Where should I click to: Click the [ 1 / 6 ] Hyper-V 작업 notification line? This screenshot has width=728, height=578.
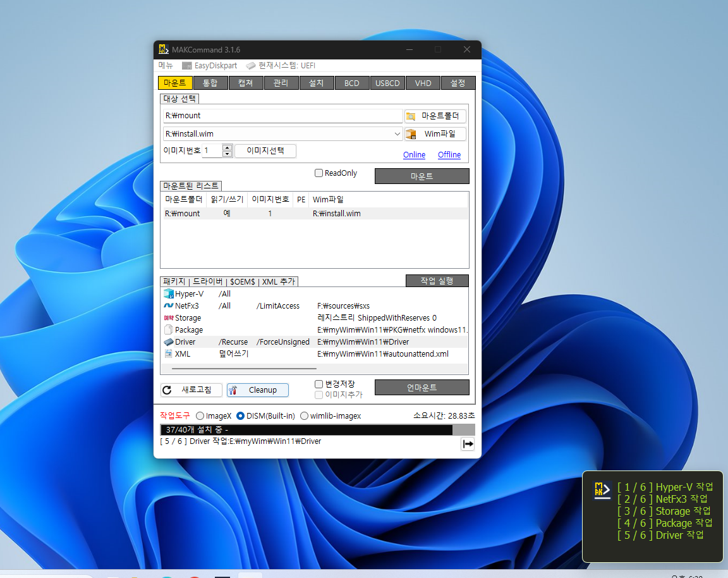coord(665,487)
